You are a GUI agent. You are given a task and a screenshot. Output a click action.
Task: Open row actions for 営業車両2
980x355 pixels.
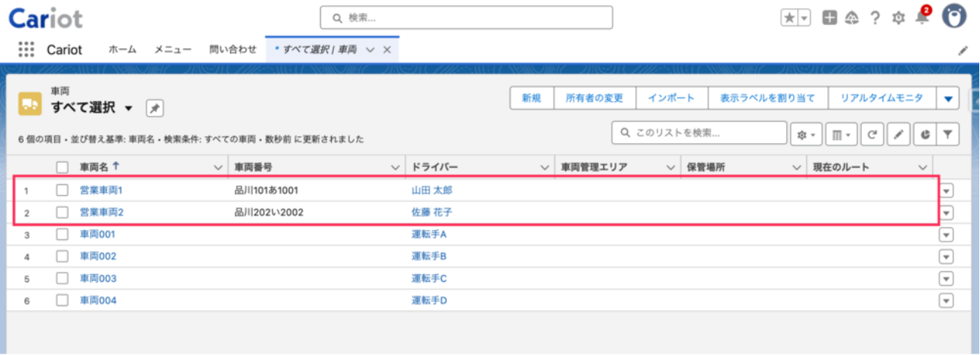pyautogui.click(x=946, y=213)
